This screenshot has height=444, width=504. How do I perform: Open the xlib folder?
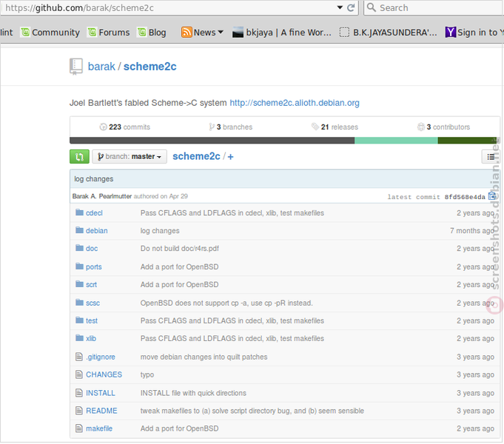pyautogui.click(x=91, y=338)
